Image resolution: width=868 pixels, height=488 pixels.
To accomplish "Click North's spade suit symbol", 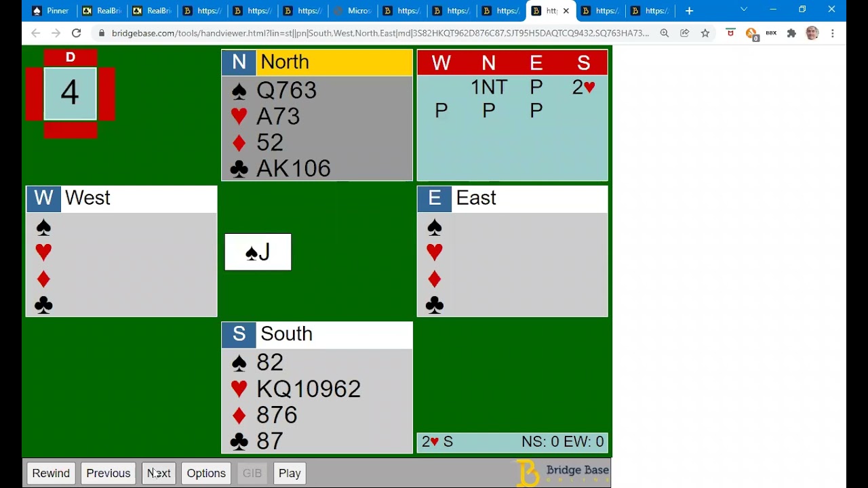I will click(239, 91).
